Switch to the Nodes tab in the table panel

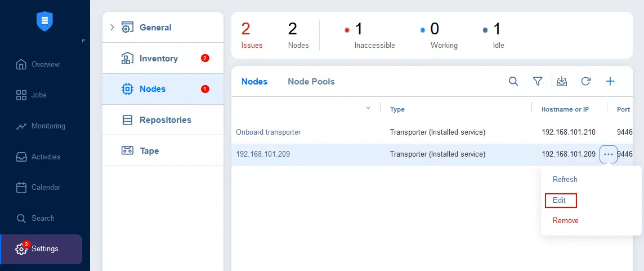[x=254, y=82]
